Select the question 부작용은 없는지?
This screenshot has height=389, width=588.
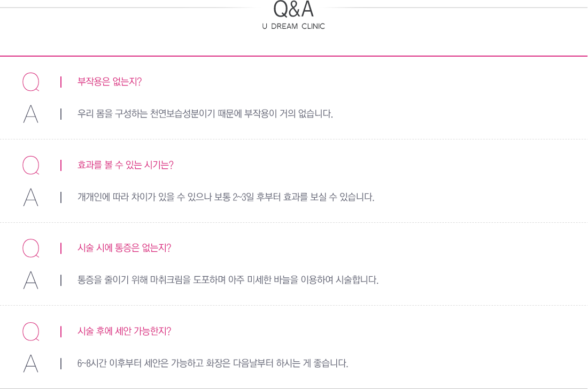tap(110, 82)
